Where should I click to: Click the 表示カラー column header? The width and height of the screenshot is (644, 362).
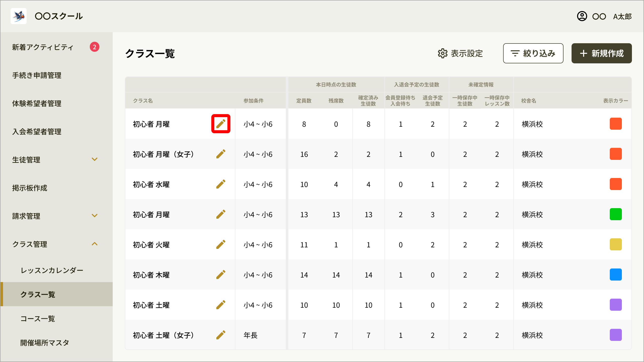616,101
